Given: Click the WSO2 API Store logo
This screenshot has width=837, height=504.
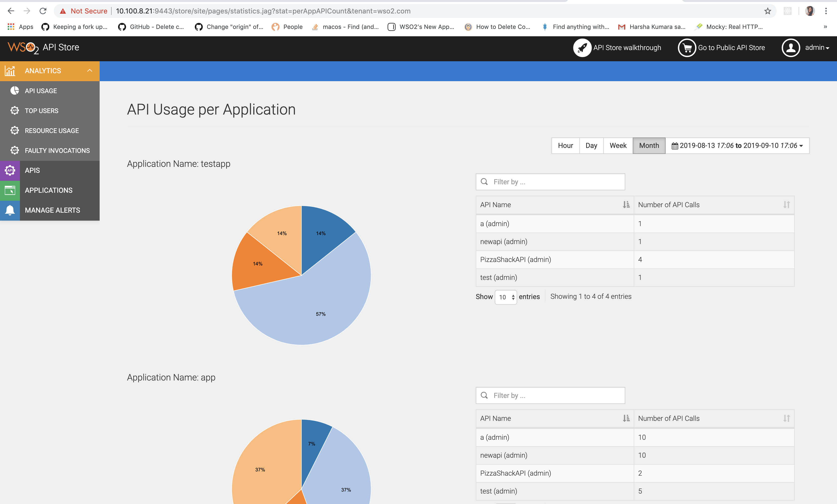Looking at the screenshot, I should coord(44,47).
